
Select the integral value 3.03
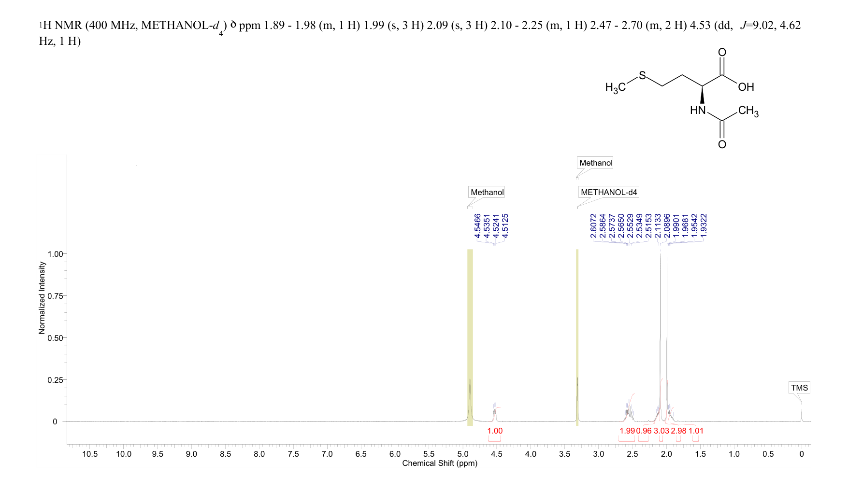[661, 431]
